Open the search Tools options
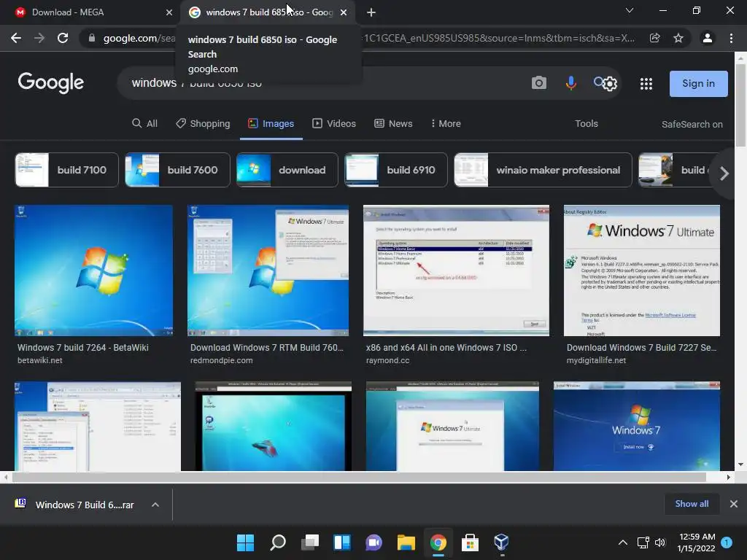The height and width of the screenshot is (560, 747). 586,123
